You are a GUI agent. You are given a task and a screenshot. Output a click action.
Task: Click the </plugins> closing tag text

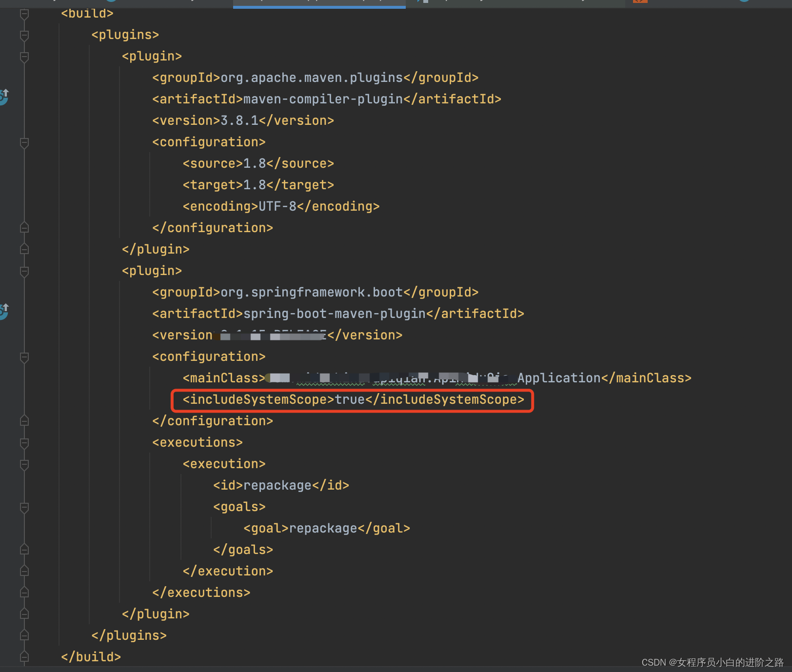coord(129,636)
